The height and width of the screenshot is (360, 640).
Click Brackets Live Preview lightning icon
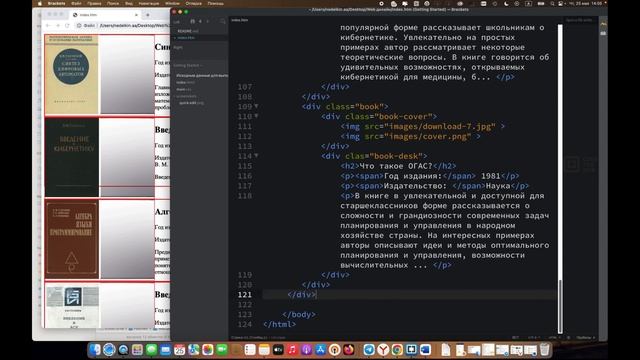point(603,24)
